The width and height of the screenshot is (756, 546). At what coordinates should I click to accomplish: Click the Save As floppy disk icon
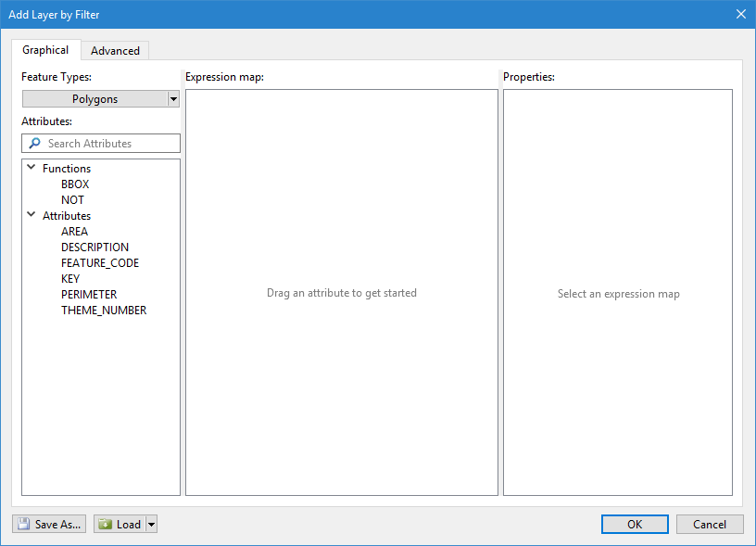point(23,525)
